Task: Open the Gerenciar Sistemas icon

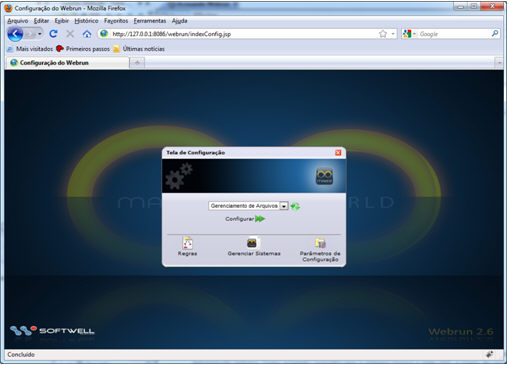Action: click(x=254, y=247)
